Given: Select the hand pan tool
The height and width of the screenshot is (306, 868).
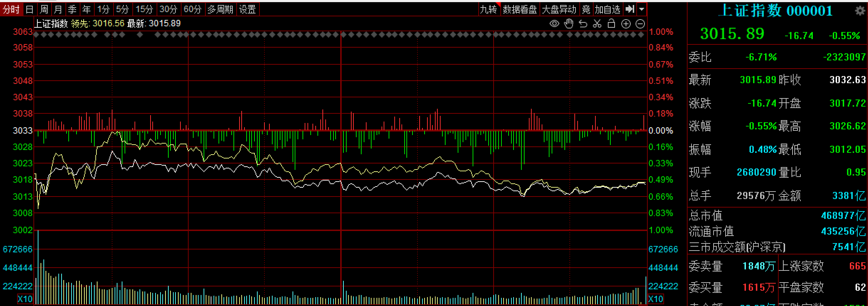Looking at the screenshot, I should click(569, 24).
